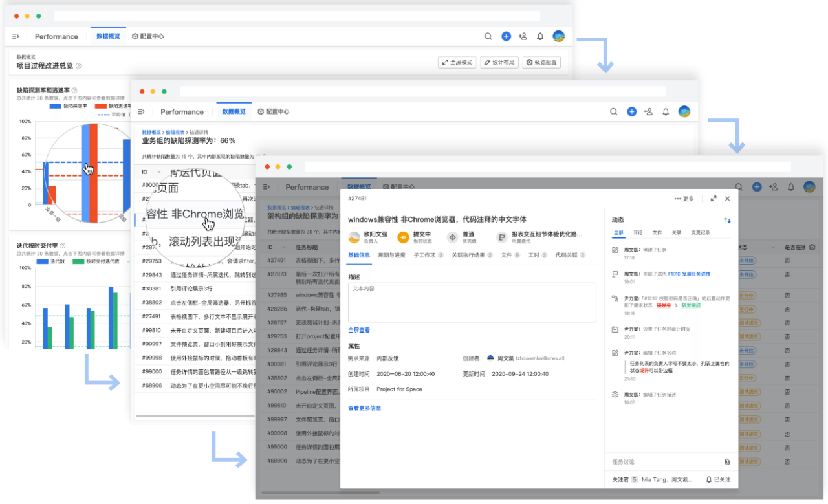Open user avatar in middle window
This screenshot has height=504, width=828.
point(684,111)
